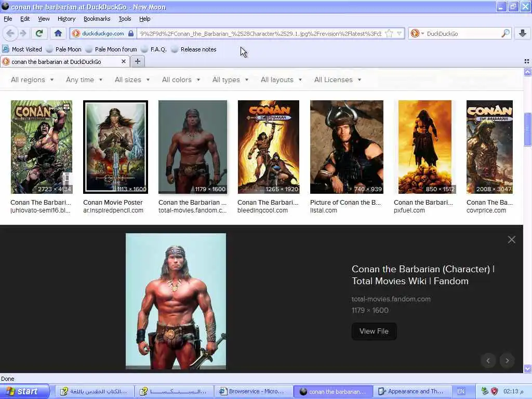This screenshot has height=399, width=532.
Task: Click the address bar padlock icon
Action: [x=131, y=33]
